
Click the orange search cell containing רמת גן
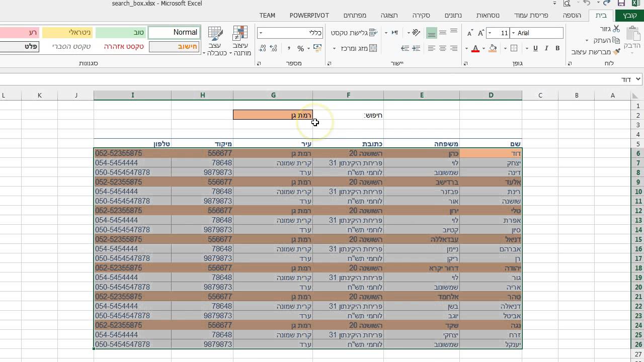point(273,115)
